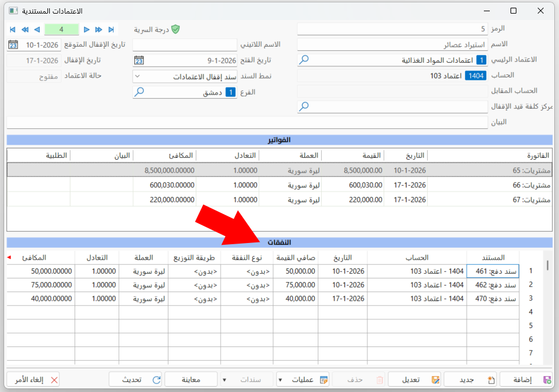Image resolution: width=559 pixels, height=392 pixels.
Task: Go to the last record
Action: pos(111,30)
